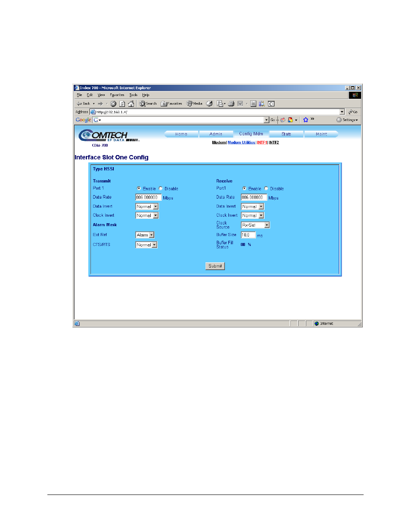Refresh the page with Refresh icon
This screenshot has height=532, width=411.
pos(122,104)
